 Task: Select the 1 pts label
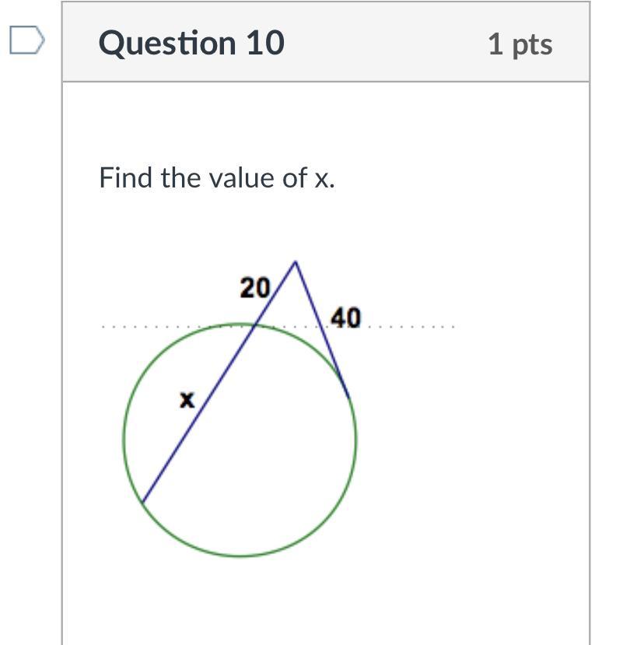520,44
